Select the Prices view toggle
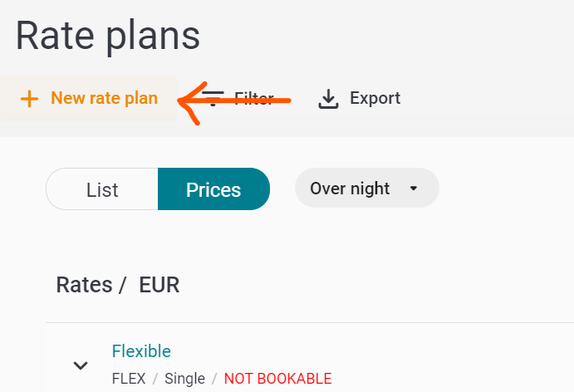 click(213, 189)
